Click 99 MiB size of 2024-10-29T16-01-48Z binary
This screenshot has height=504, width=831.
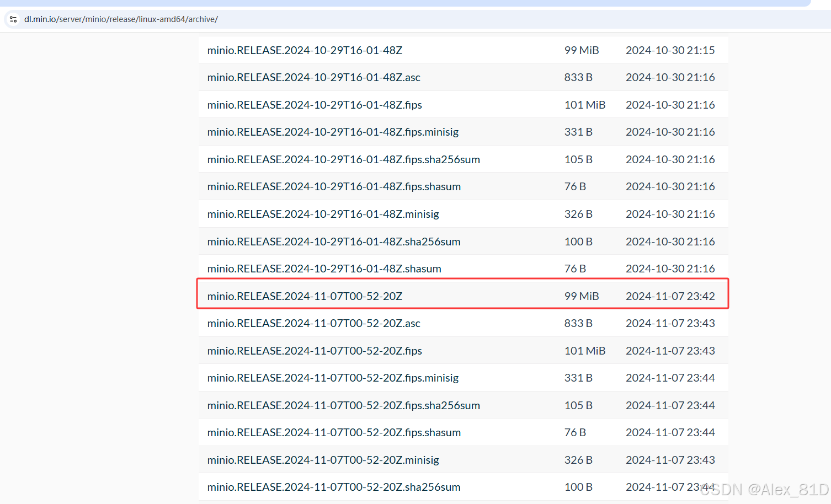[x=582, y=50]
